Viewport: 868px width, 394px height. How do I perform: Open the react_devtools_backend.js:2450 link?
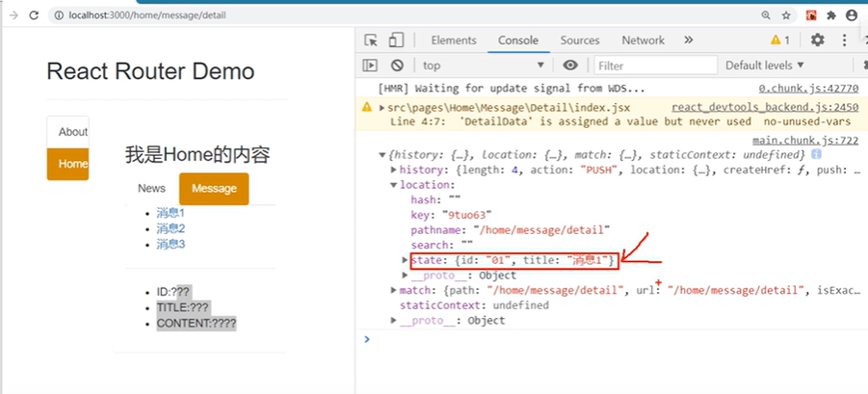coord(765,107)
